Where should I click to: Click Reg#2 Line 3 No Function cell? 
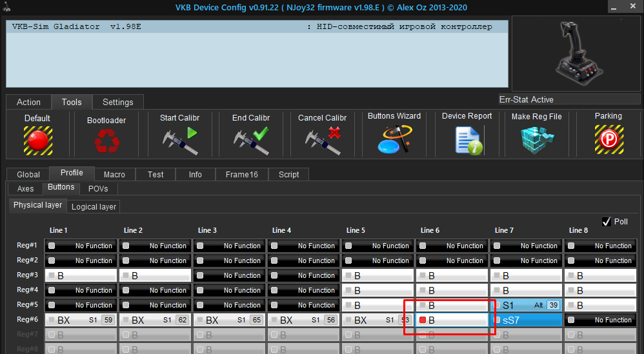click(230, 261)
